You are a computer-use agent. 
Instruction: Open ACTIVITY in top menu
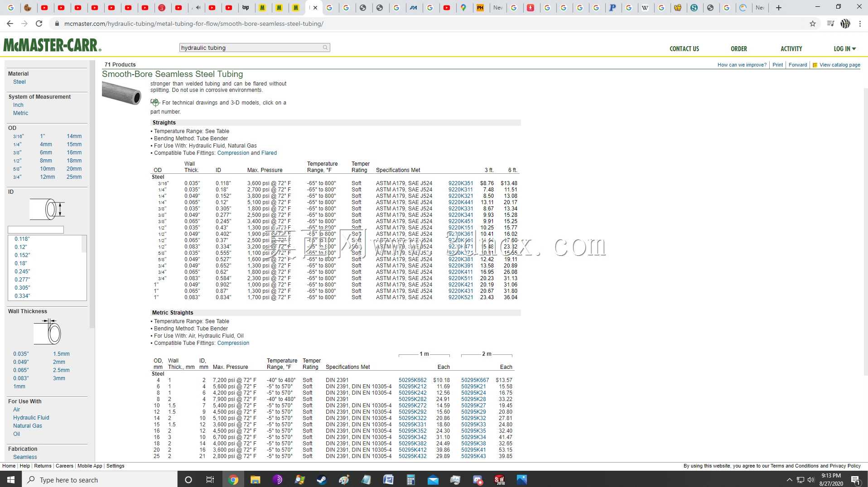click(791, 48)
